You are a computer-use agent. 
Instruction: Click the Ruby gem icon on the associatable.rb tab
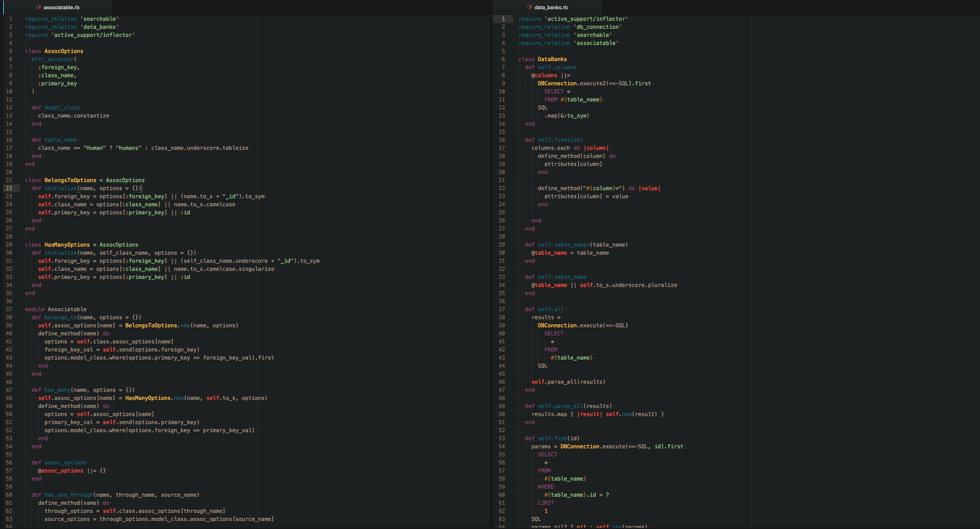pyautogui.click(x=38, y=7)
